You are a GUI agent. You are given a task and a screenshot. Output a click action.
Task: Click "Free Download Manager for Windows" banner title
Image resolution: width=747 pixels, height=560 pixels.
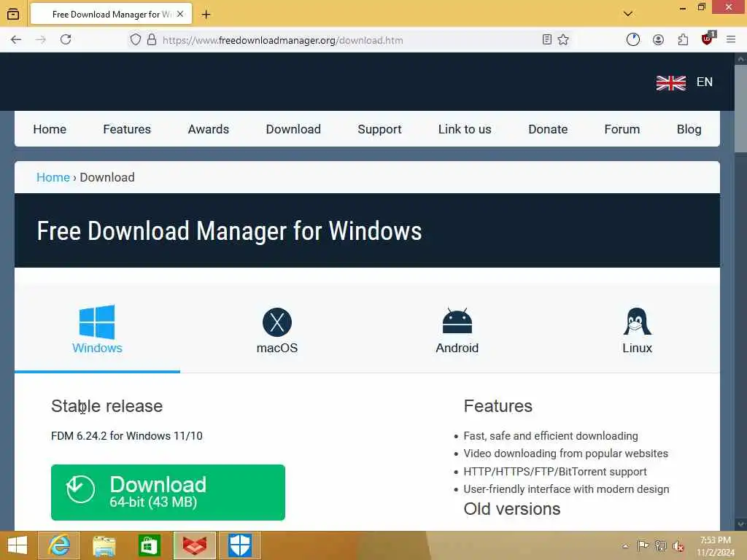point(229,231)
